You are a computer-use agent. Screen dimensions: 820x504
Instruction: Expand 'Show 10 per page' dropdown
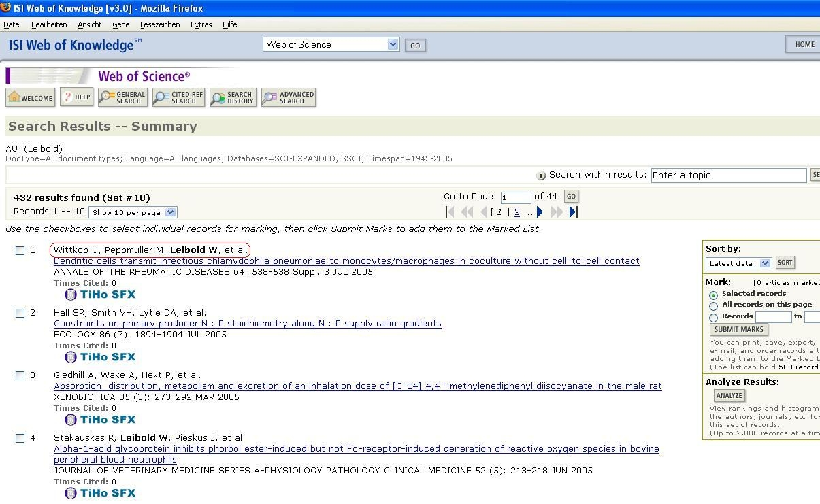[x=133, y=212]
